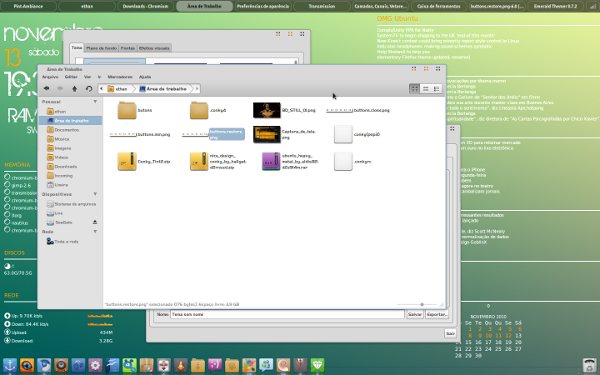Go back in the file manager toolbar
The image size is (600, 375).
(46, 88)
